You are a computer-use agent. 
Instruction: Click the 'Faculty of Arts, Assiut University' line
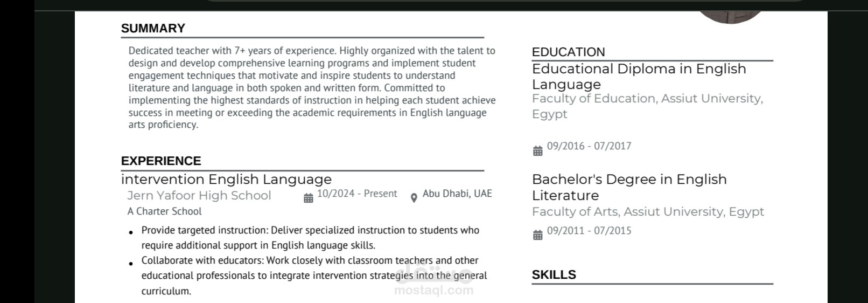(648, 212)
